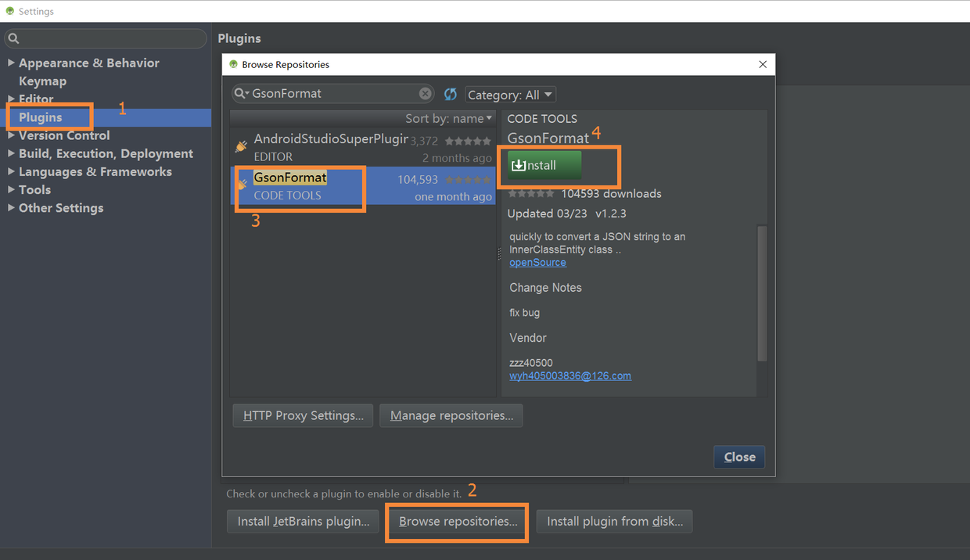Click the rating stars beside 104593 downloads
This screenshot has width=970, height=560.
tap(531, 194)
